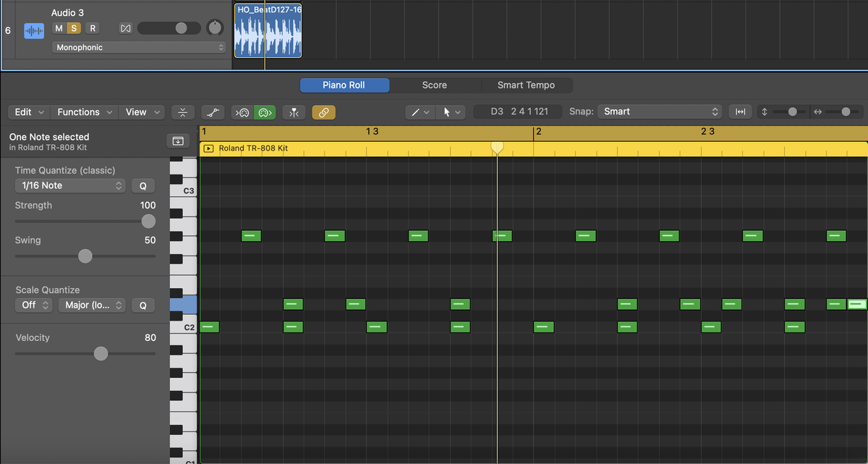
Task: Toggle the automation curve icon
Action: click(212, 112)
